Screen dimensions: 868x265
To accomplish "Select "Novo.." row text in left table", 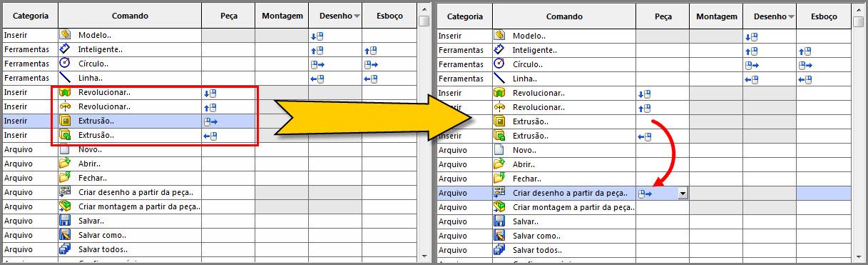I will tap(90, 149).
